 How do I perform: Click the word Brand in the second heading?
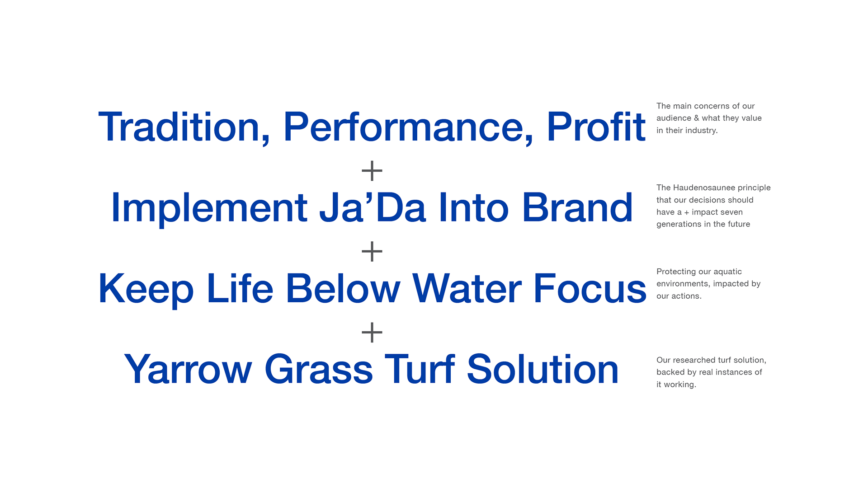point(577,207)
